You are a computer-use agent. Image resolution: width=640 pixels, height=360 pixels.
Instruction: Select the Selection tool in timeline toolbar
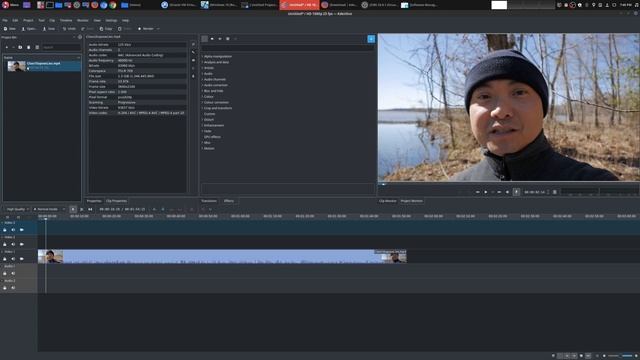(73, 209)
